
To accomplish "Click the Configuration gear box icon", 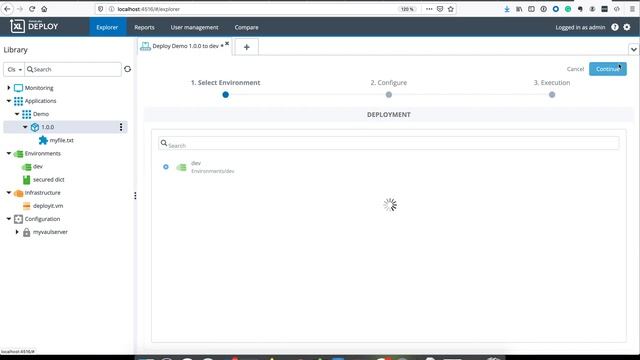I will [18, 219].
